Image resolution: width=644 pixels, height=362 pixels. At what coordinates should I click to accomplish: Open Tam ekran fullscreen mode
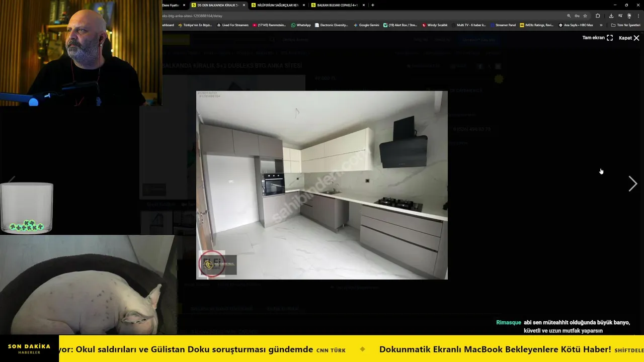tap(597, 38)
